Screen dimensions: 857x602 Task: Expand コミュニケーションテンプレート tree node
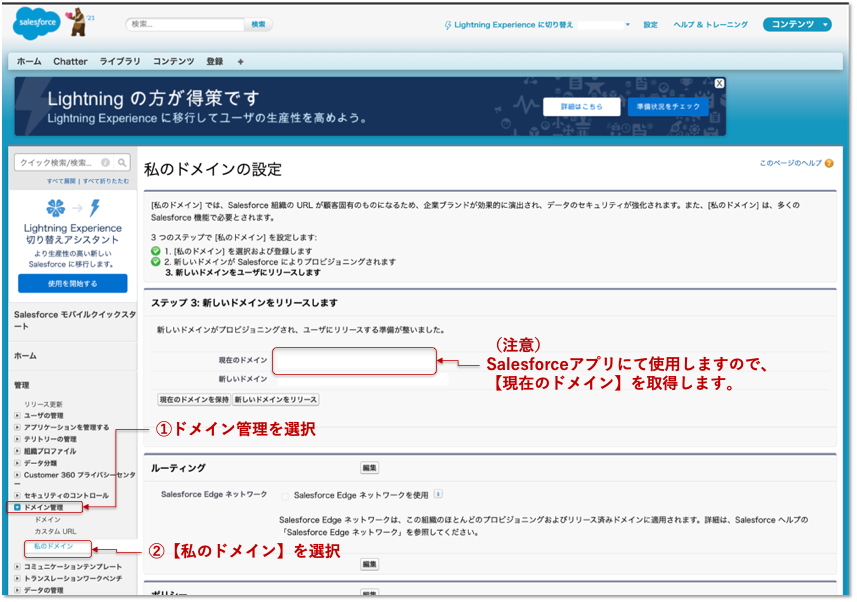[17, 566]
